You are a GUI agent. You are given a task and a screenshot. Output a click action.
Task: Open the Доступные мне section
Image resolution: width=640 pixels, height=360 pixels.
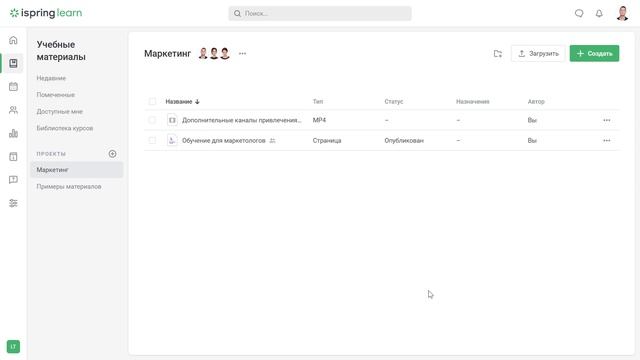click(60, 111)
